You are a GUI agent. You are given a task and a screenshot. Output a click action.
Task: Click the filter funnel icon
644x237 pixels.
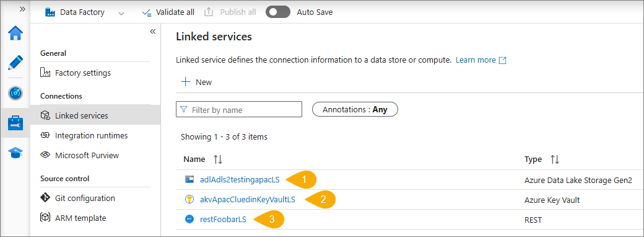[184, 110]
